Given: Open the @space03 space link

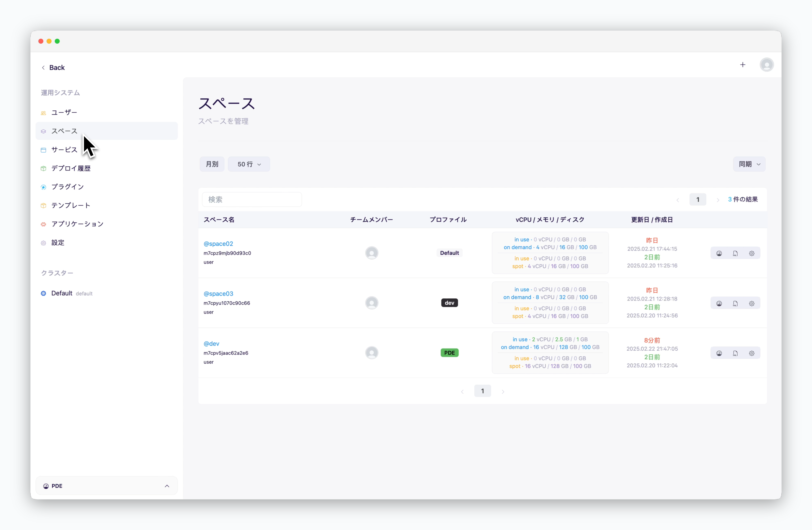Looking at the screenshot, I should 218,293.
